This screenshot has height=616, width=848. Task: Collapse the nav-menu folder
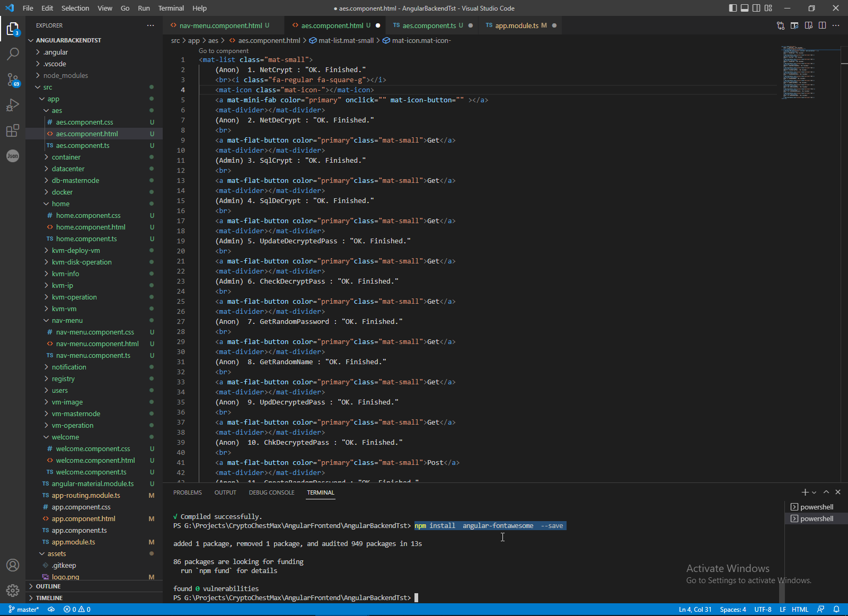pyautogui.click(x=94, y=320)
